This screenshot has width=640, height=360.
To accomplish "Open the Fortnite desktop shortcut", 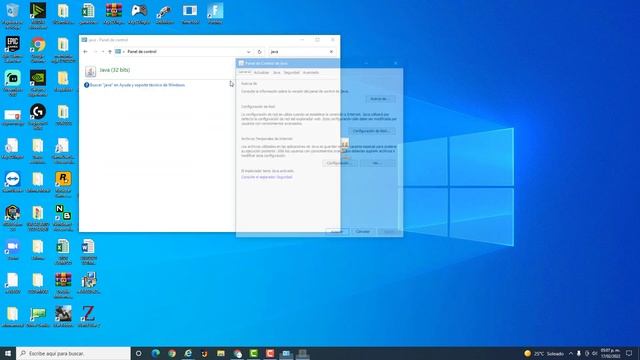I will (x=215, y=13).
